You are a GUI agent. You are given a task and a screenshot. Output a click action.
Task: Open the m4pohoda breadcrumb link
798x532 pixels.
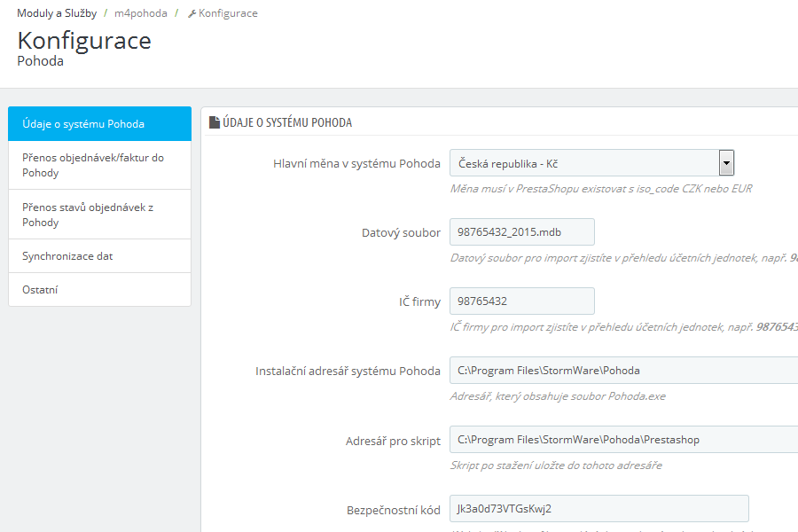[x=140, y=13]
